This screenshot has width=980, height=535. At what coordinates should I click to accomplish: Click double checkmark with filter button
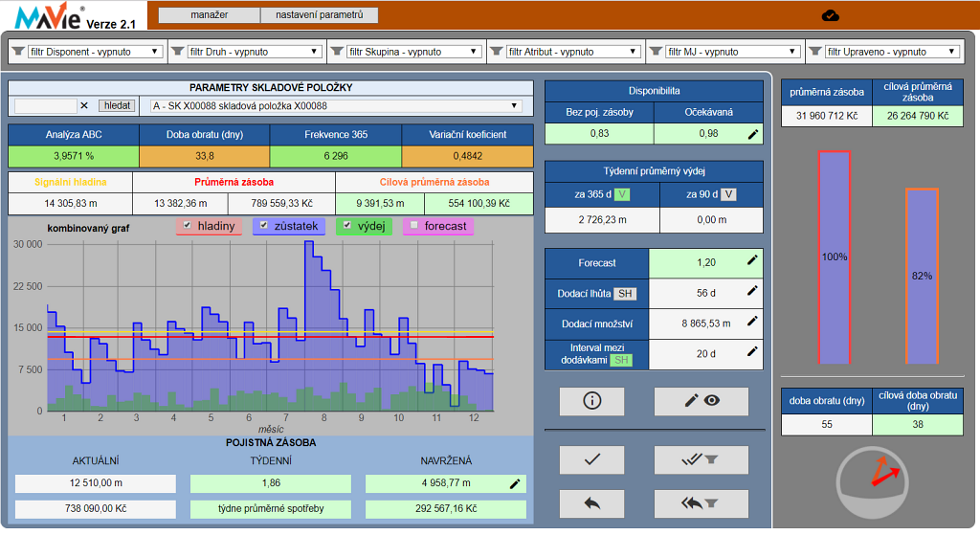point(702,459)
